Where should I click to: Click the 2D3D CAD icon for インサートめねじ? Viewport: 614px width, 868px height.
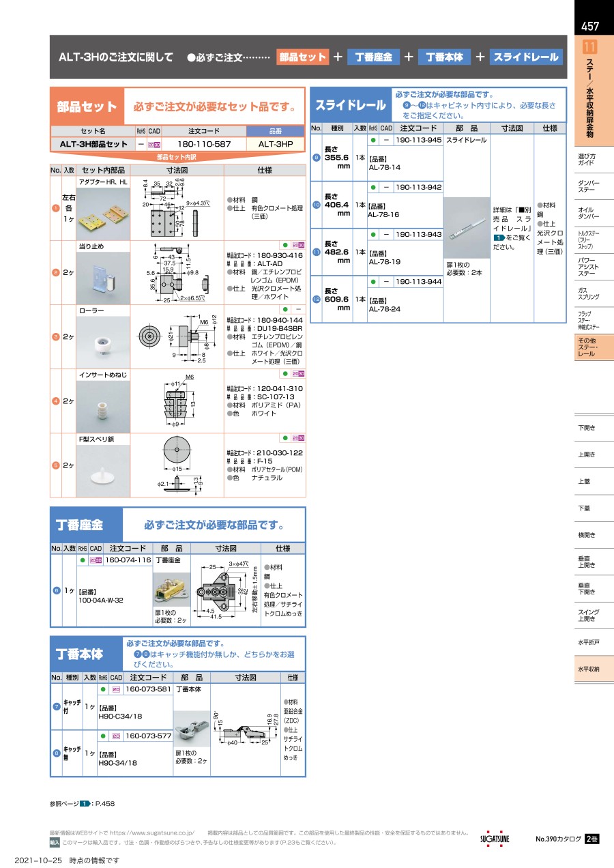click(298, 375)
